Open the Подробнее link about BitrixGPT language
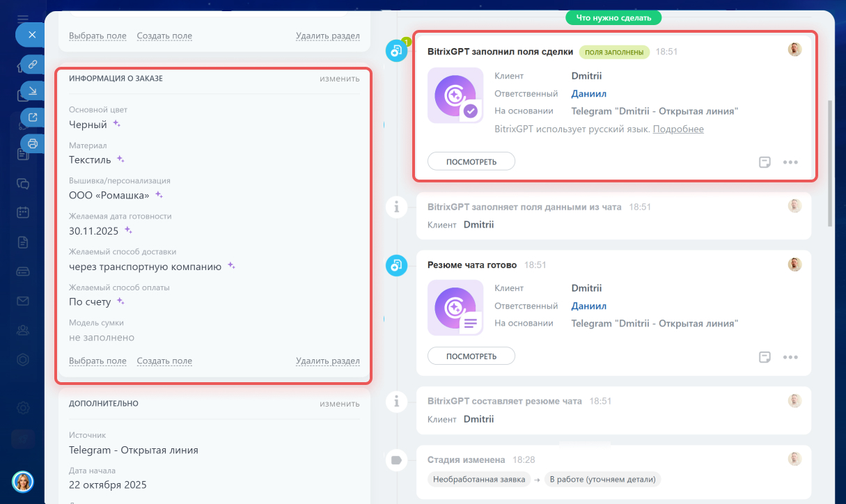 pyautogui.click(x=677, y=129)
